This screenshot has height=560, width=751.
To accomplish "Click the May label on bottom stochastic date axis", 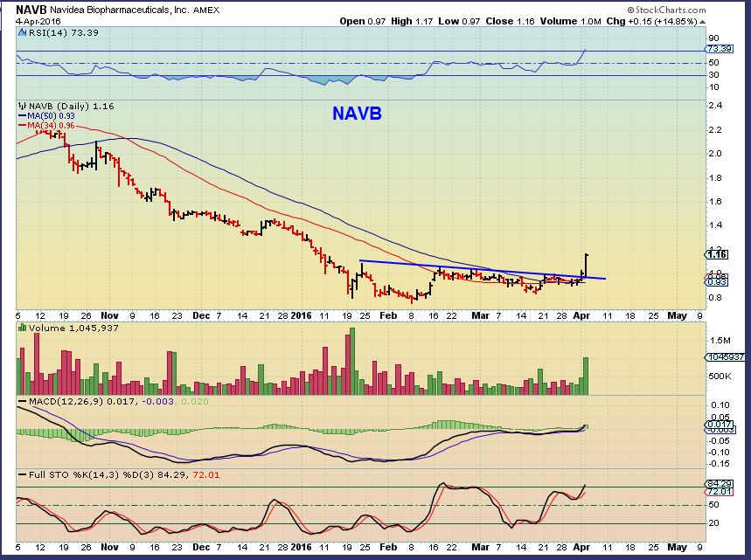I will point(677,547).
